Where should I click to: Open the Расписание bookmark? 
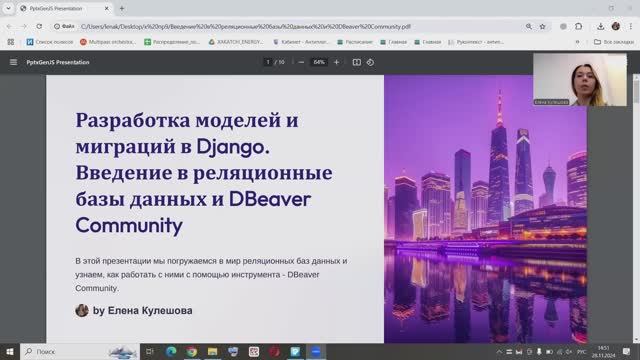(x=355, y=42)
